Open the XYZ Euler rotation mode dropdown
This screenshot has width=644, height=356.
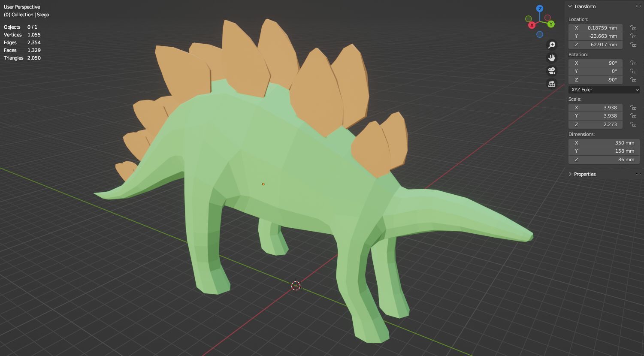tap(604, 90)
